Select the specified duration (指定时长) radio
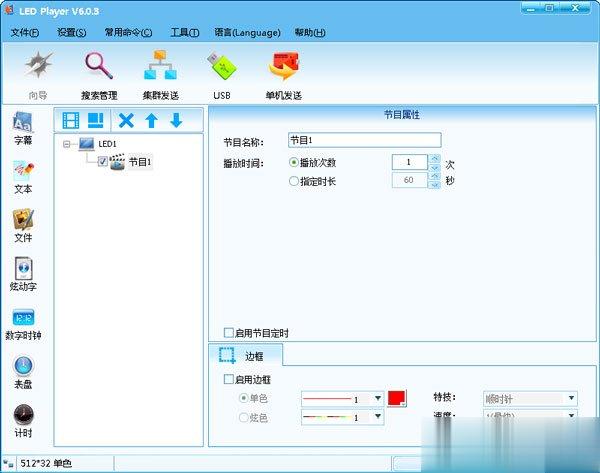The width and height of the screenshot is (600, 473). (x=293, y=181)
